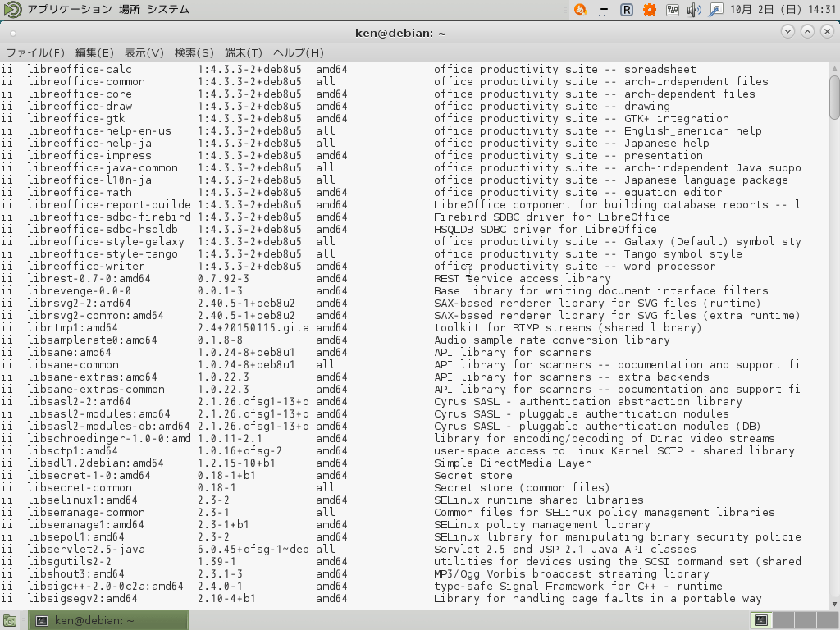Click the terminal vertical scrollbar handle
This screenshot has width=840, height=630.
click(834, 97)
